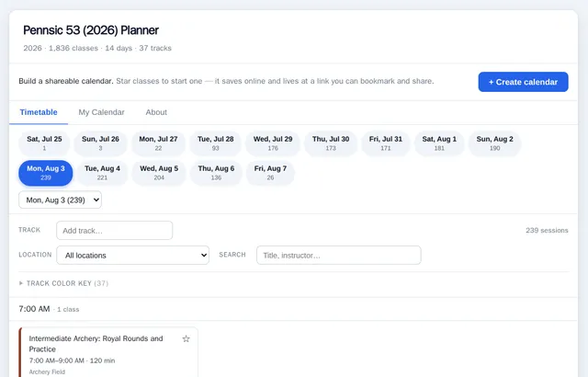Select the active Mon, Aug 3 day
The image size is (588, 377).
[x=46, y=173]
